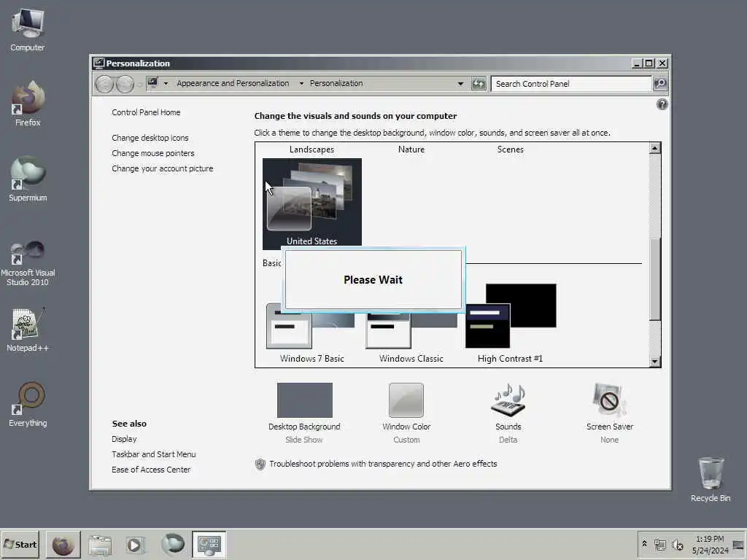Viewport: 747px width, 560px height.
Task: Click the search magnifier in Control Panel
Action: pos(659,83)
